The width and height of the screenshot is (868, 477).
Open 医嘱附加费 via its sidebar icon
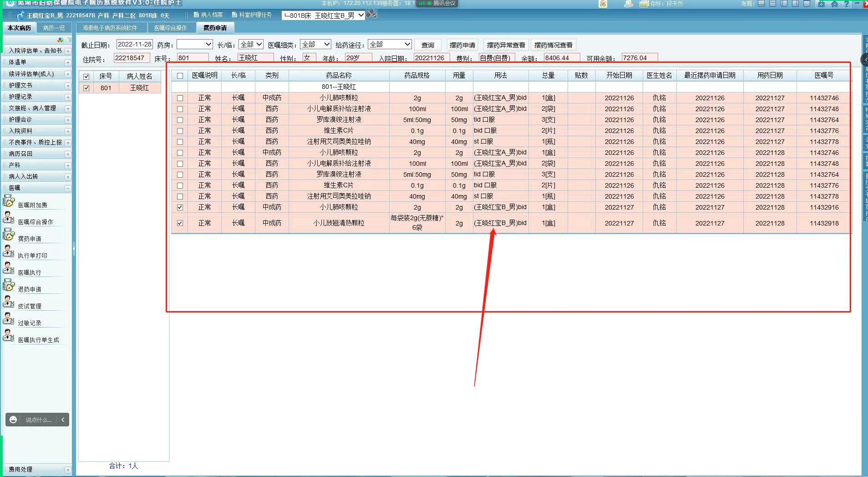pos(9,200)
